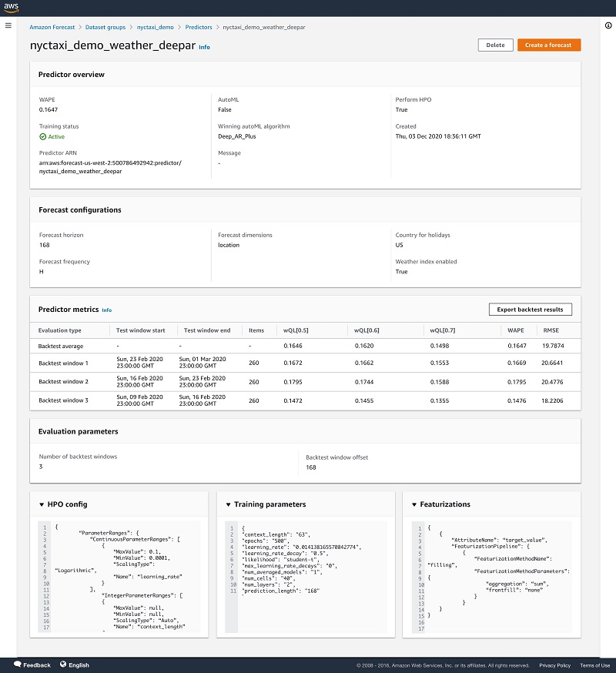Click the created date Thu, 03 Dec 2020
The width and height of the screenshot is (616, 673).
(x=438, y=136)
